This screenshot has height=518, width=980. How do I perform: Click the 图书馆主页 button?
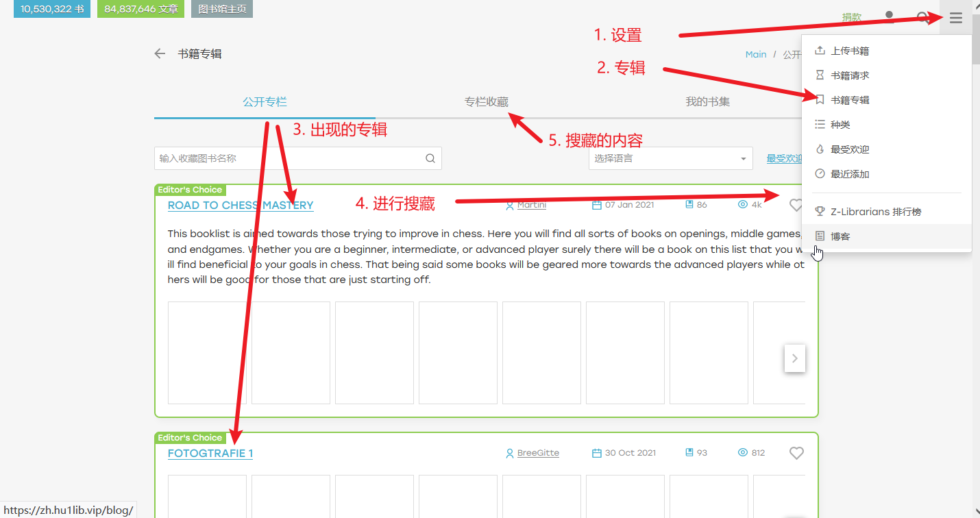(222, 9)
